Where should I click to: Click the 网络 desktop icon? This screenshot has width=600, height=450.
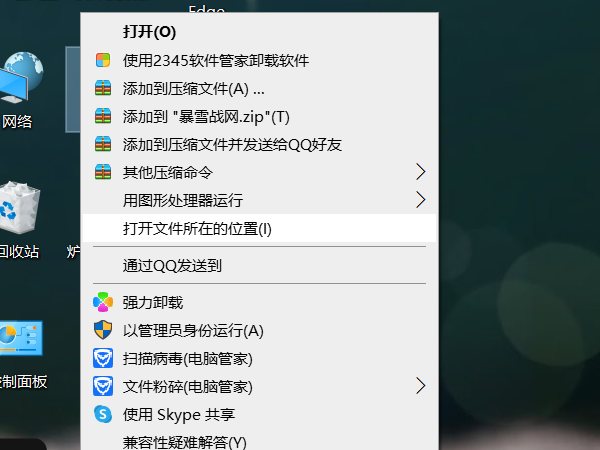coord(21,78)
